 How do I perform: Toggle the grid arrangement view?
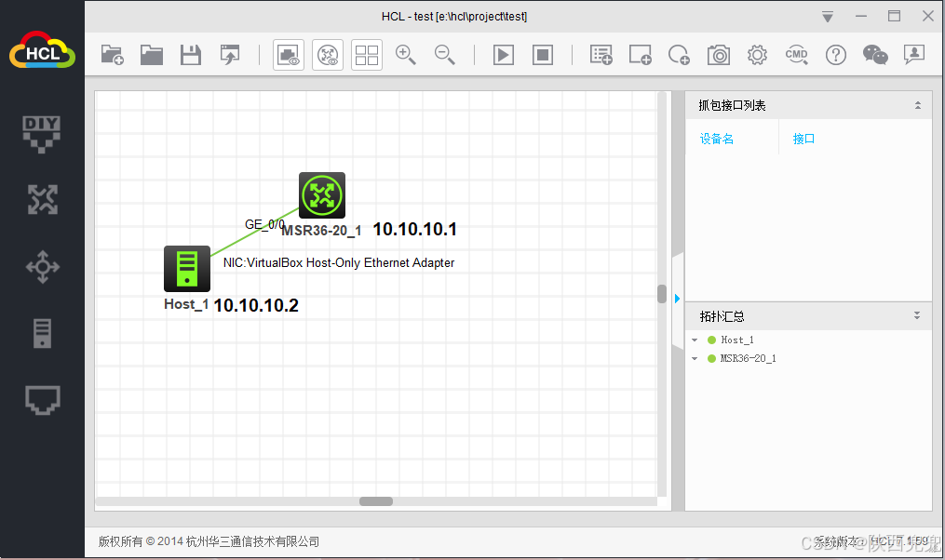(366, 54)
